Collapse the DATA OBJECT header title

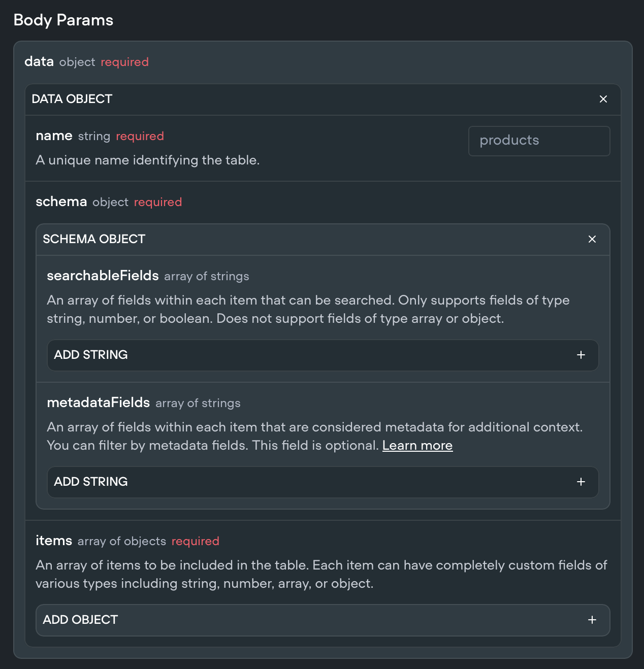[72, 99]
